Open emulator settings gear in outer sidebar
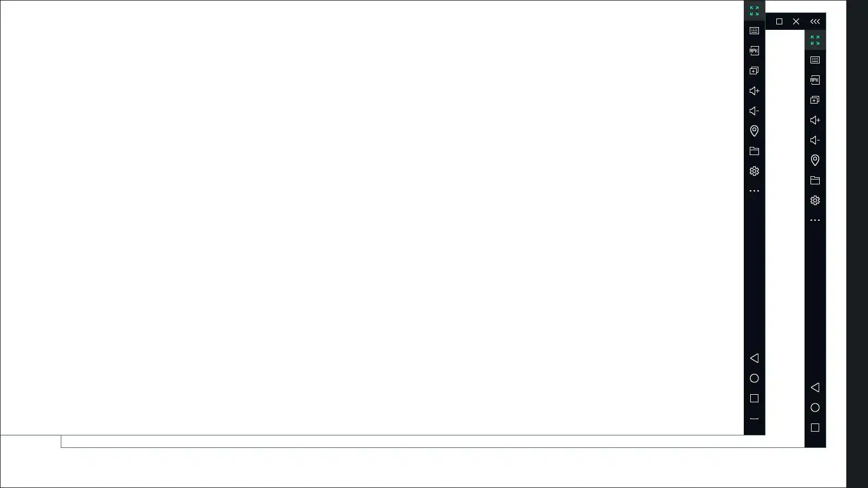 coord(815,201)
